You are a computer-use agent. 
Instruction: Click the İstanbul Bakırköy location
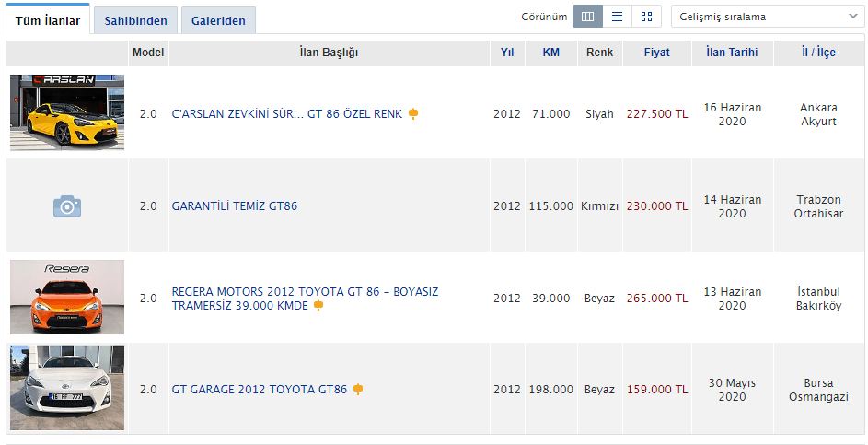point(818,299)
